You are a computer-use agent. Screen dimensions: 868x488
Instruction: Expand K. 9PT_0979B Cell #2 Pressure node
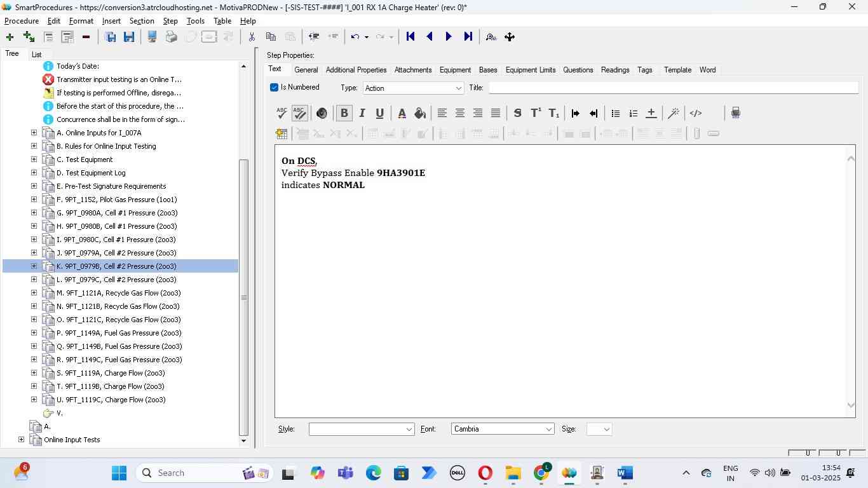coord(34,266)
